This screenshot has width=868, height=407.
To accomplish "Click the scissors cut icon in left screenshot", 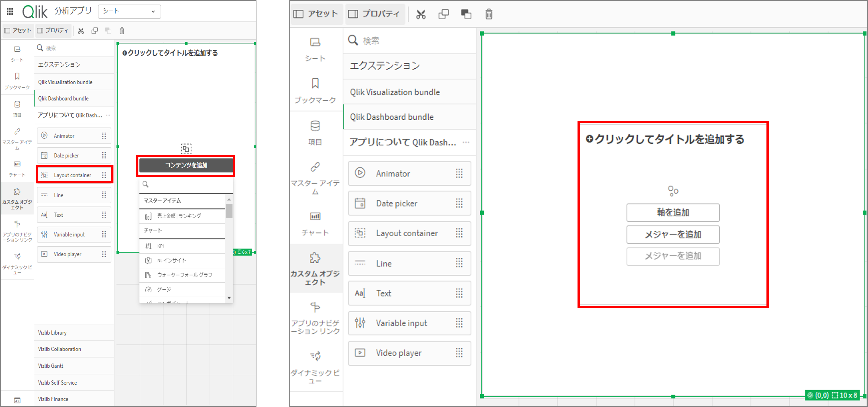I will pos(81,31).
